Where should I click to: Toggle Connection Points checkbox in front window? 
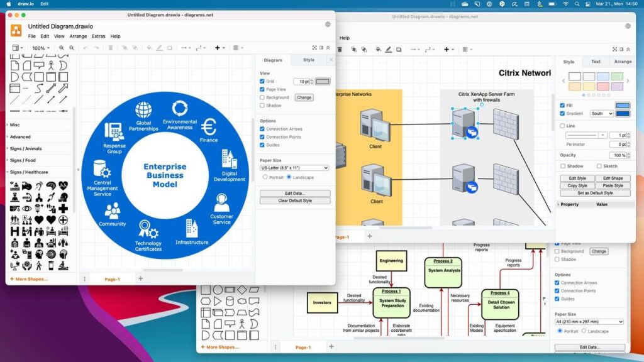pyautogui.click(x=262, y=136)
